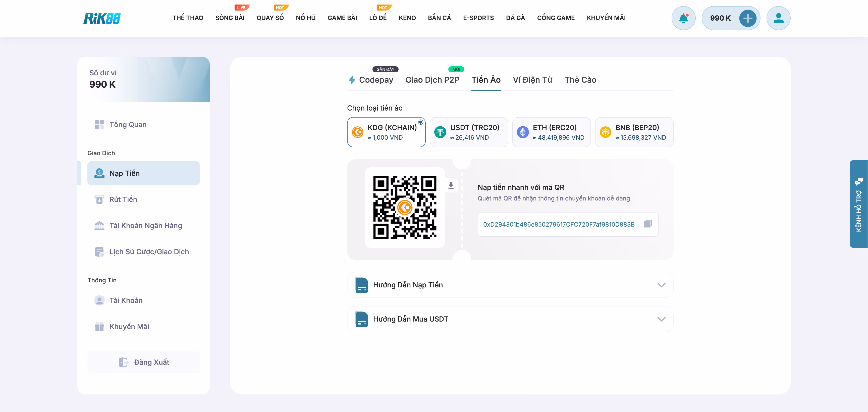Viewport: 868px width, 412px height.
Task: Click the Hướng Dẫn Nạp Tiền label
Action: coord(408,285)
